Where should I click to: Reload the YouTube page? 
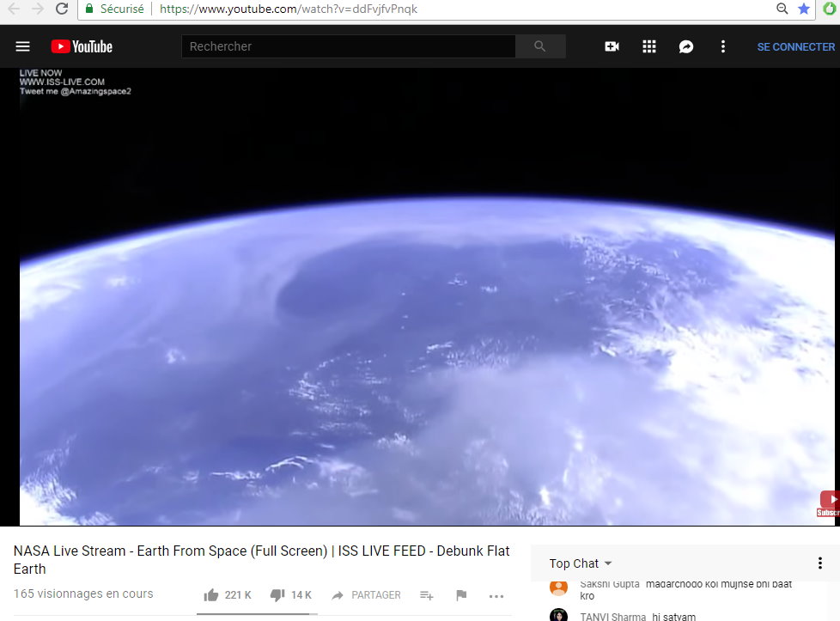62,9
